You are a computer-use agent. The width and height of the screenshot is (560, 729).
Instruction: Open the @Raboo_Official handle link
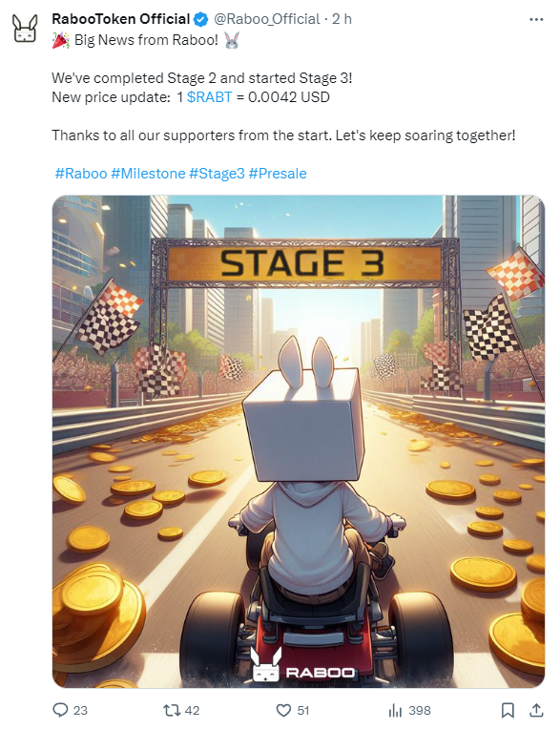pyautogui.click(x=267, y=19)
